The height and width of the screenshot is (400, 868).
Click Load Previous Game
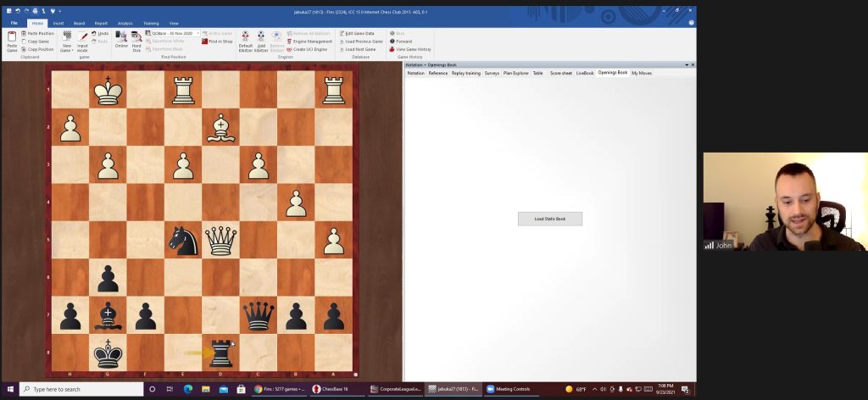pyautogui.click(x=363, y=41)
